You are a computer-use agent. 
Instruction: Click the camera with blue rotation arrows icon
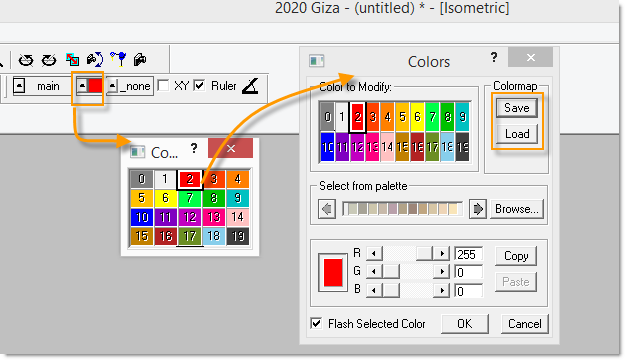(x=95, y=60)
